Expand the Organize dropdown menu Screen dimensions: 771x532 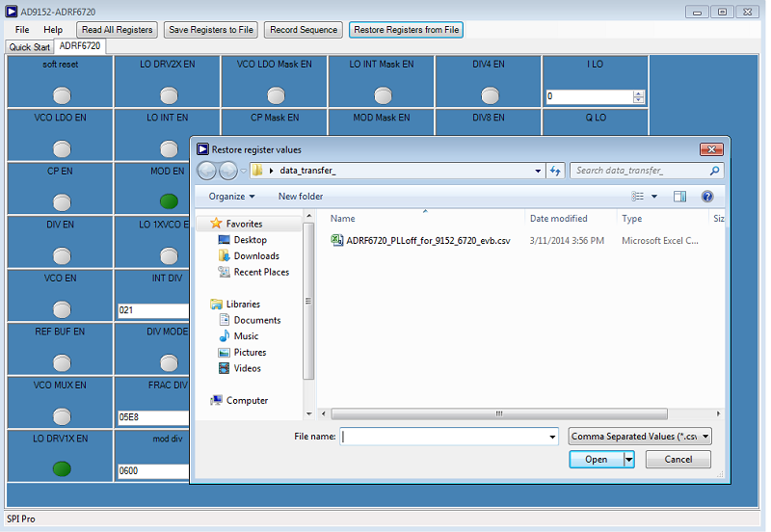coord(231,197)
